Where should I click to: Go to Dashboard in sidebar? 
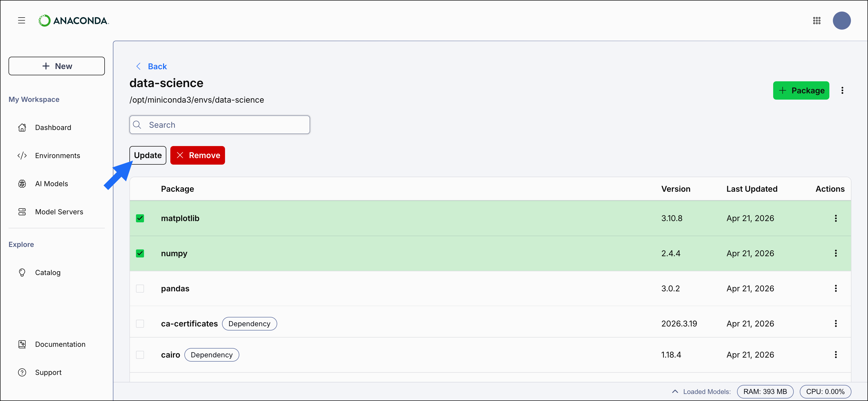click(53, 127)
